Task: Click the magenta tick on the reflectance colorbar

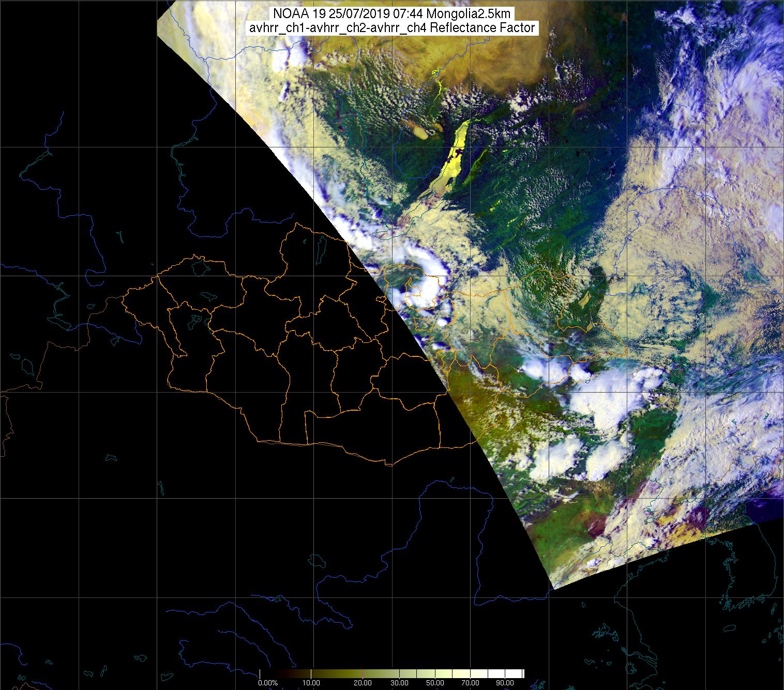Action: pyautogui.click(x=363, y=673)
